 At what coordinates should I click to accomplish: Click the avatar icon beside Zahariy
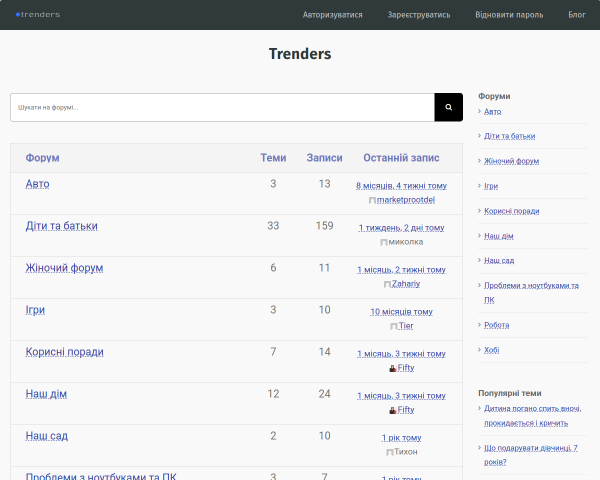(387, 284)
